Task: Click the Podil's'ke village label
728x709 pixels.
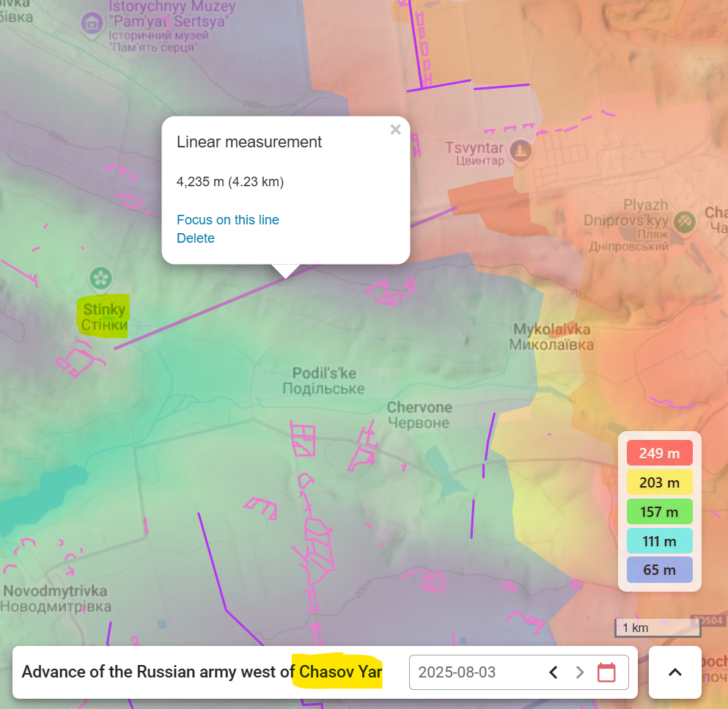Action: pyautogui.click(x=323, y=381)
